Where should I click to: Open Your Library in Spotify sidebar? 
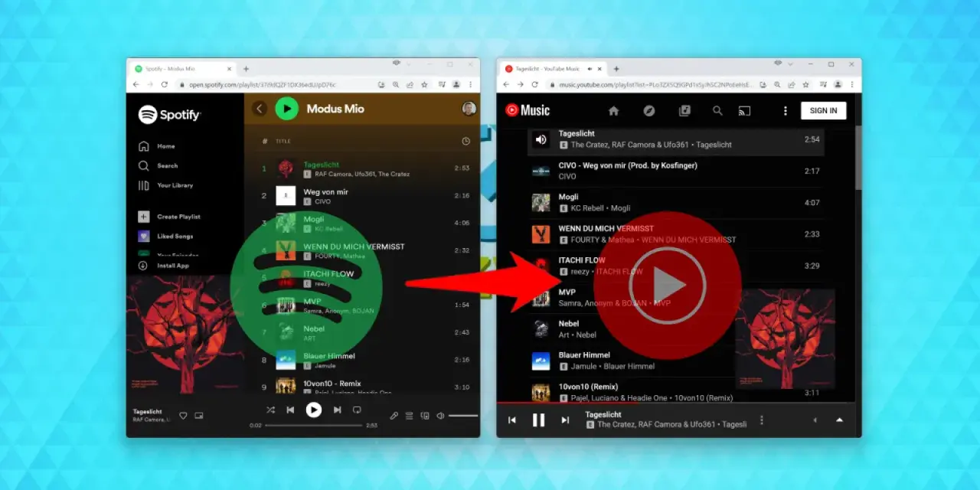[x=165, y=185]
